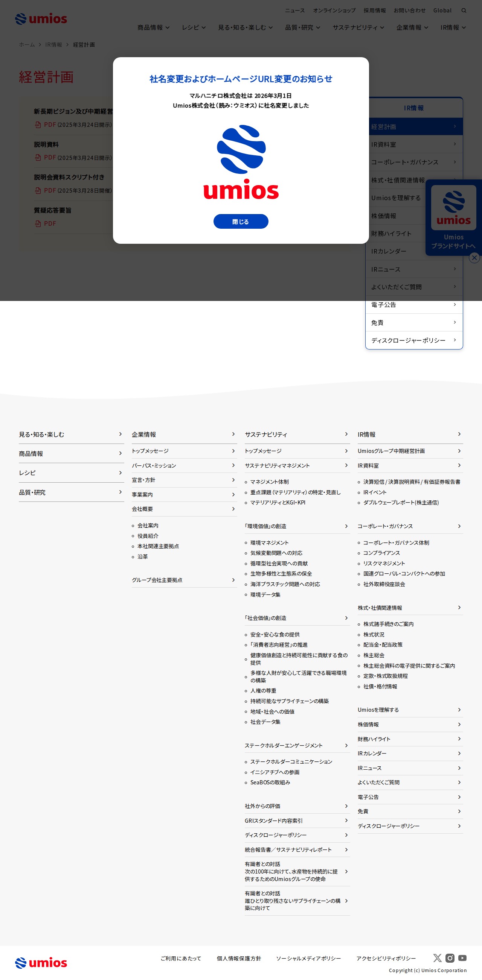Click arrow beside footer グループ会社主要拠点

tap(233, 580)
